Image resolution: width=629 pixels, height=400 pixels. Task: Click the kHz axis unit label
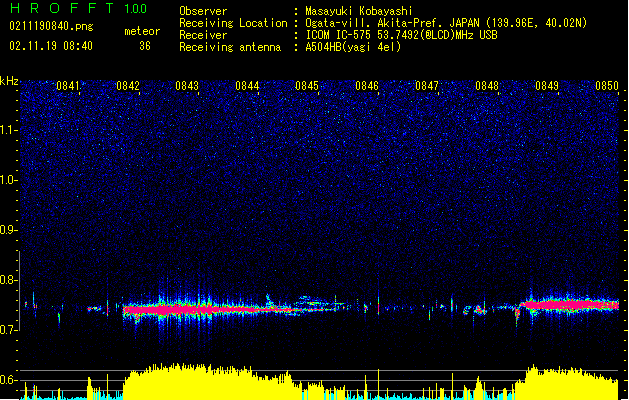(9, 81)
